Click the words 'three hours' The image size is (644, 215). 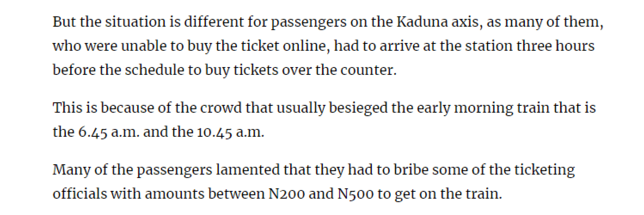point(555,46)
